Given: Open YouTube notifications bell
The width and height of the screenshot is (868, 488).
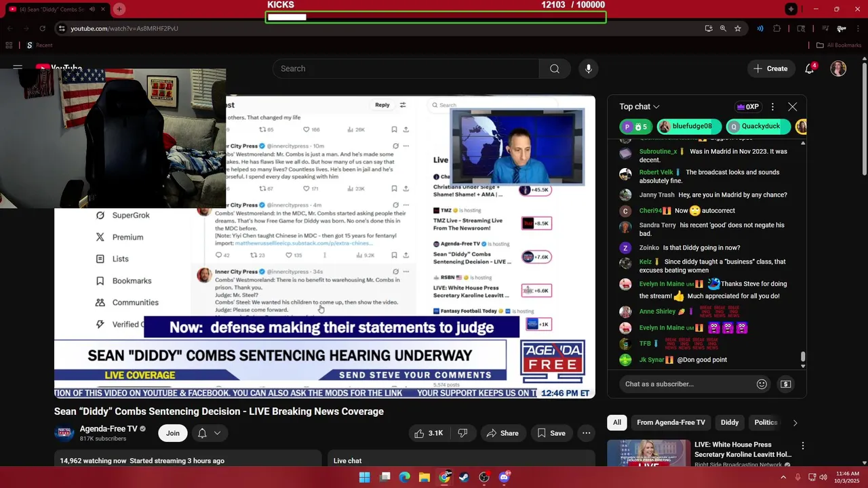Looking at the screenshot, I should (x=810, y=68).
